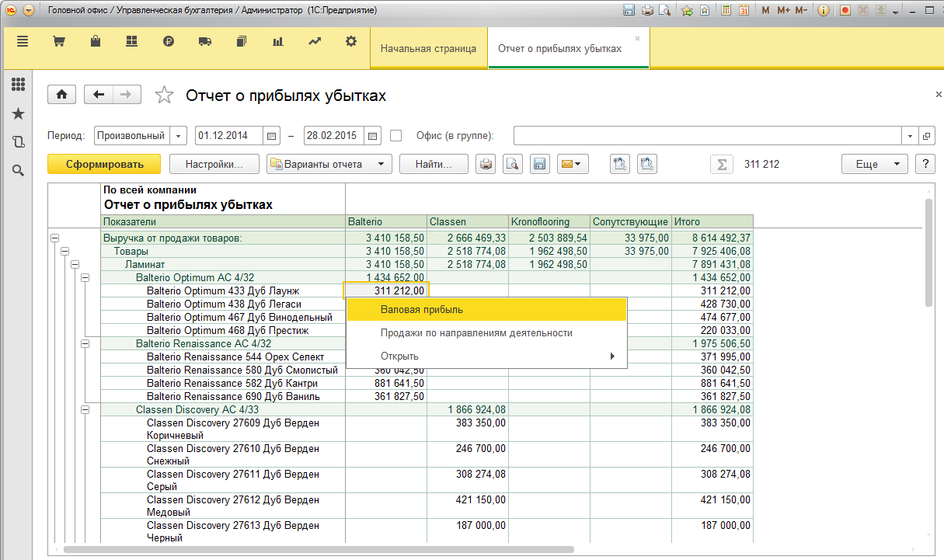Open the ruble money section
944x560 pixels.
[x=168, y=42]
